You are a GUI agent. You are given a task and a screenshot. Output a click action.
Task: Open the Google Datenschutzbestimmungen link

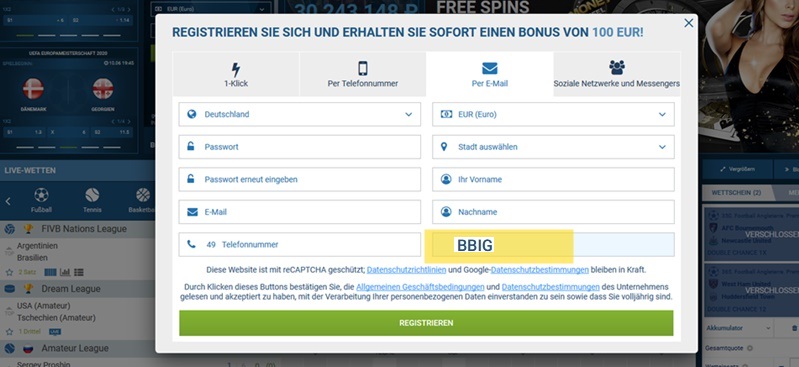pyautogui.click(x=540, y=270)
